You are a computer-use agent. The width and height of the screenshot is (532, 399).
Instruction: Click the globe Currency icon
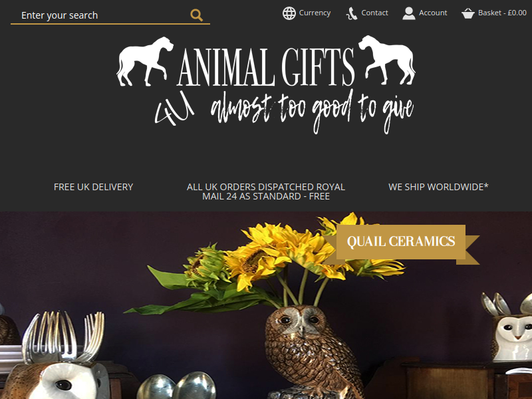coord(289,13)
